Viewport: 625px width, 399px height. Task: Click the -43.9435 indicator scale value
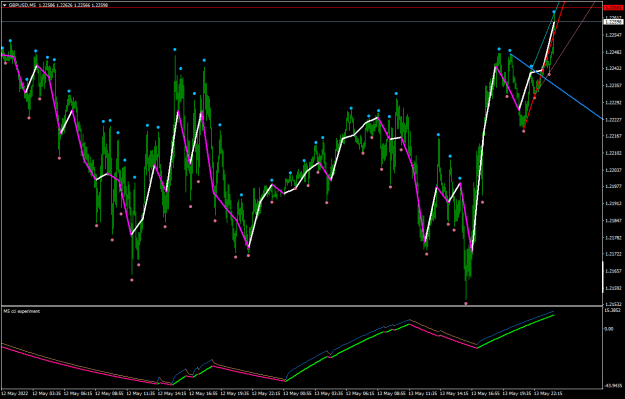coord(613,385)
